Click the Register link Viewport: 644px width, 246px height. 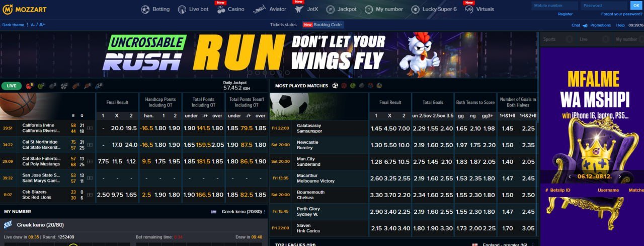565,14
